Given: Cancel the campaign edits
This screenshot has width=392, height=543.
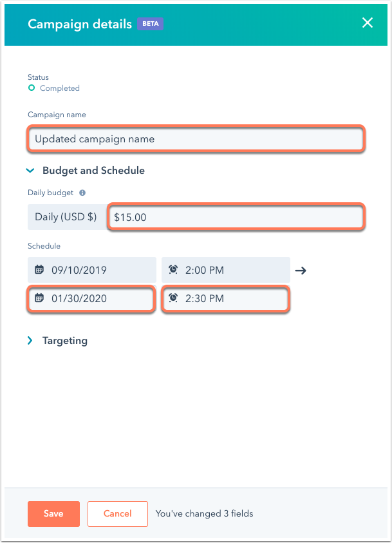Looking at the screenshot, I should coord(118,514).
